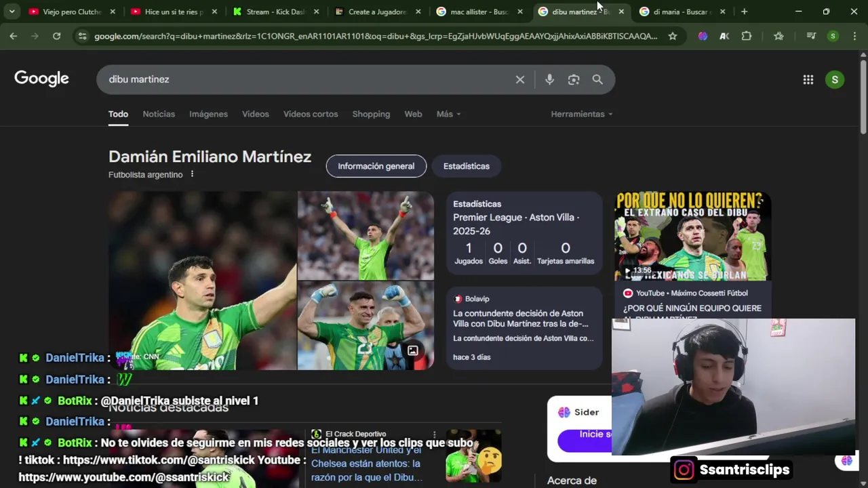Image resolution: width=868 pixels, height=488 pixels.
Task: Open the image gallery icon on photos
Action: [412, 350]
